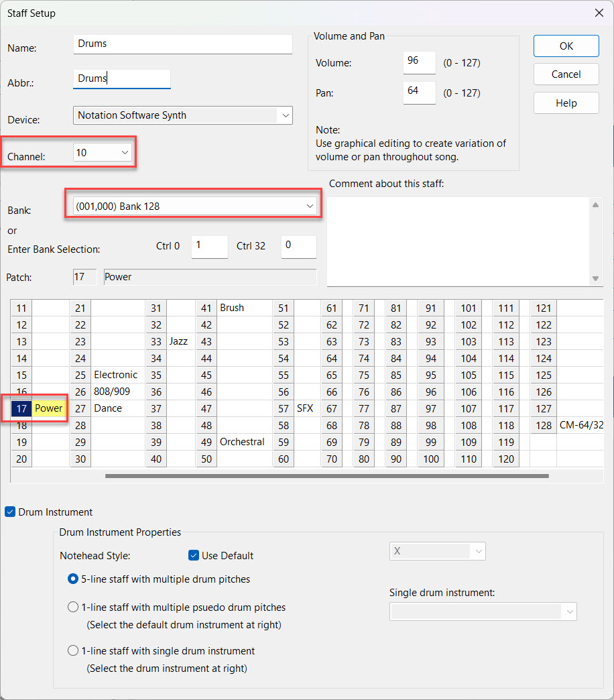The image size is (614, 700).
Task: Click the Volume value field
Action: click(x=419, y=62)
